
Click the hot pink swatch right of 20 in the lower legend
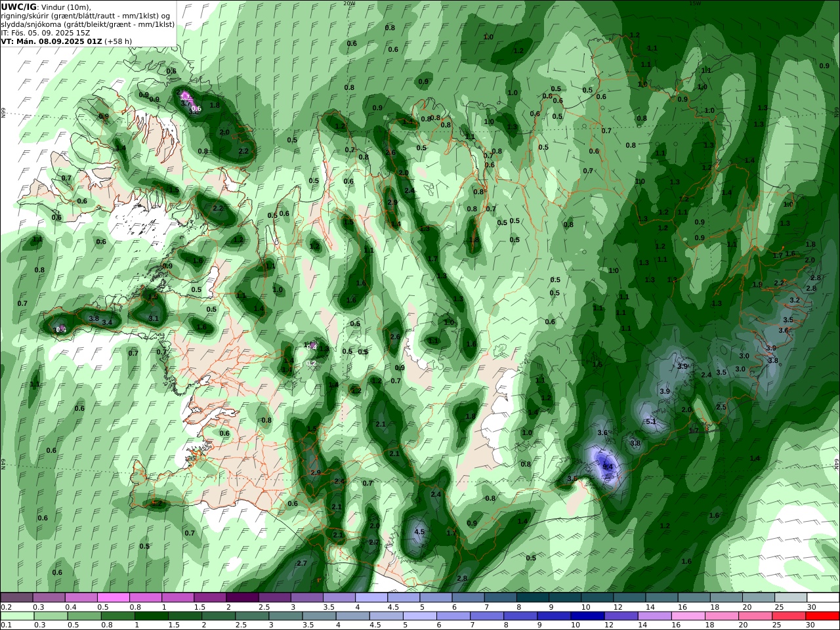[756, 616]
